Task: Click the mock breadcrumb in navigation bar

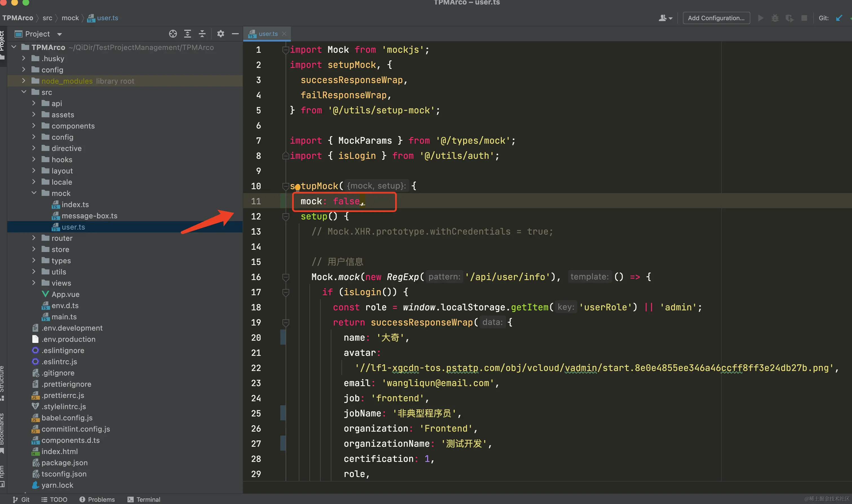Action: pos(70,18)
